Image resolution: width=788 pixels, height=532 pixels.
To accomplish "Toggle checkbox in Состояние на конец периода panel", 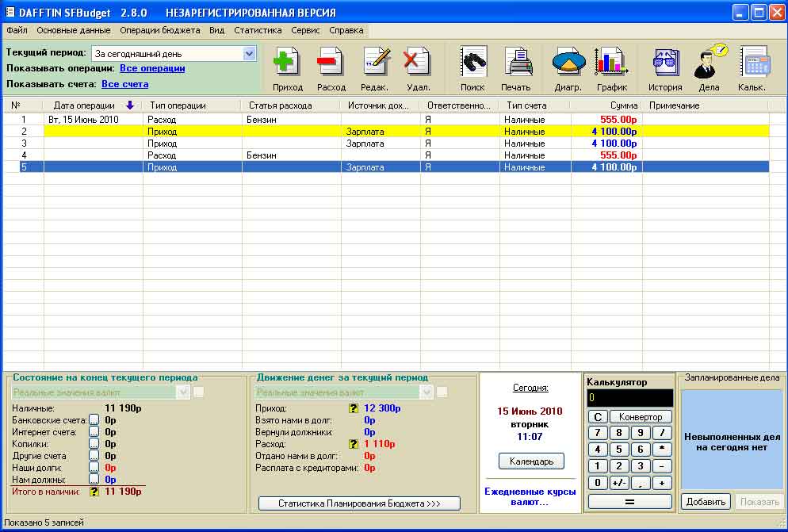I will 198,392.
